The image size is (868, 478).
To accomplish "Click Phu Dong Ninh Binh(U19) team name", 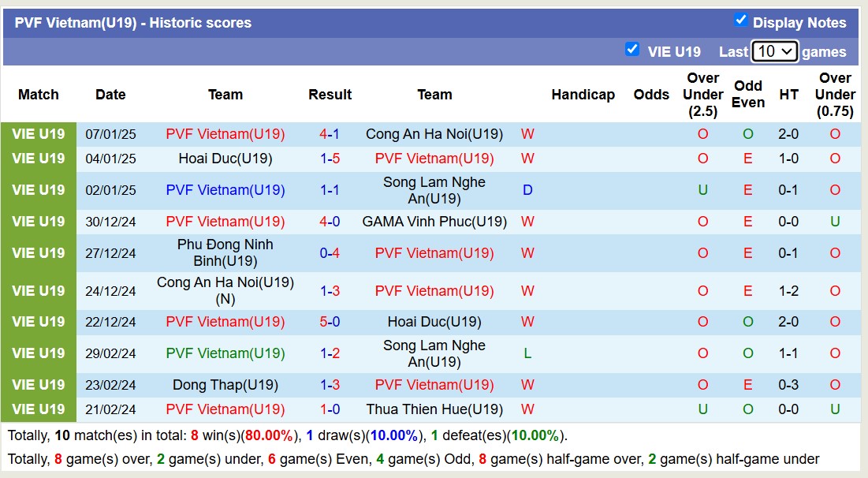I will 225,252.
